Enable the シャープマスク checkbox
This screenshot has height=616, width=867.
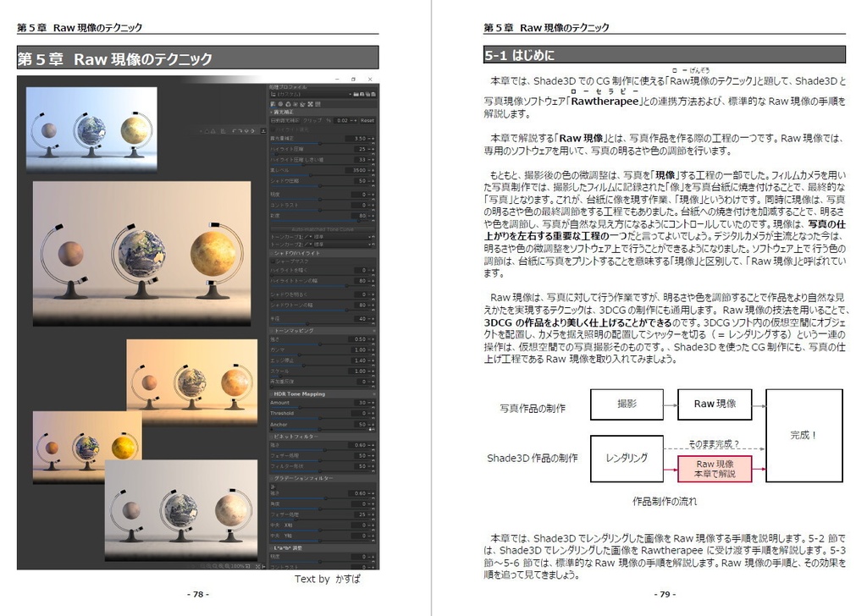[273, 261]
